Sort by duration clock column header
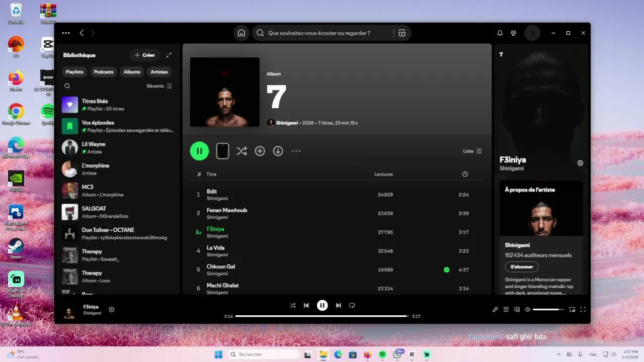This screenshot has width=644, height=362. click(465, 174)
